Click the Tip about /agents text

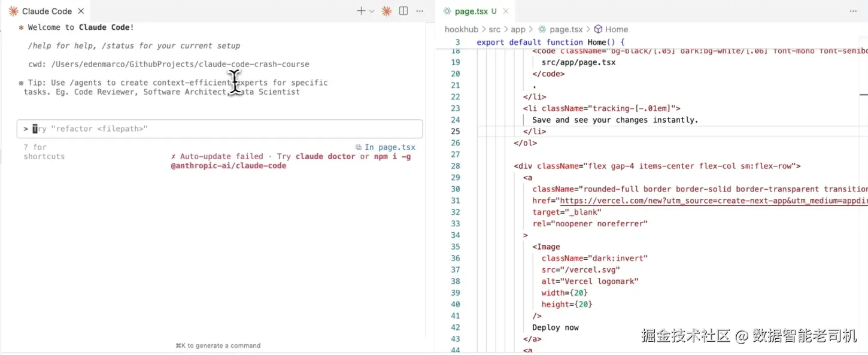(x=174, y=87)
